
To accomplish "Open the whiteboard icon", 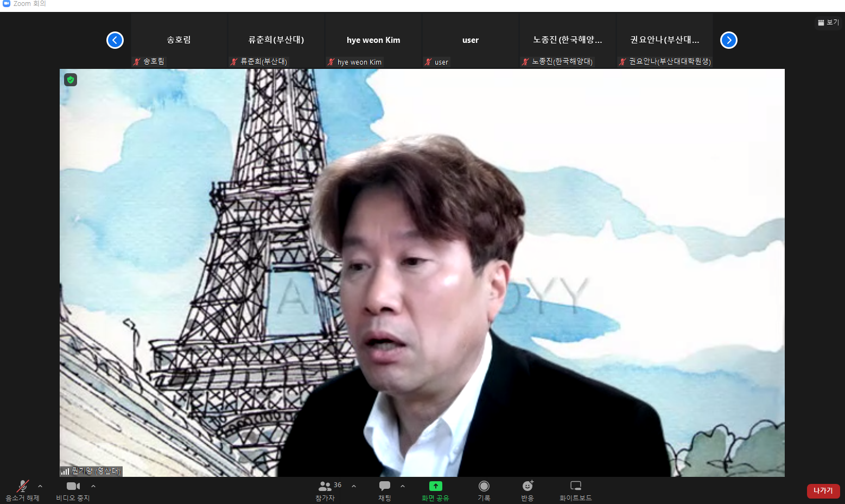I will coord(575,486).
